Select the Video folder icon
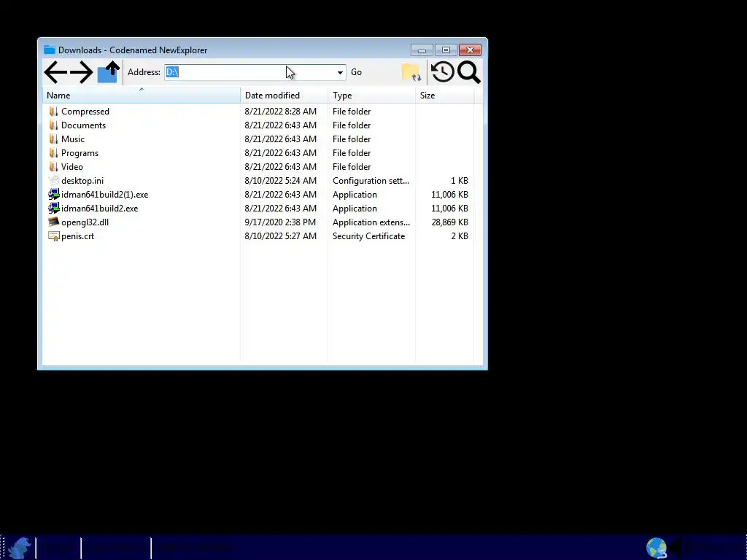 point(53,167)
